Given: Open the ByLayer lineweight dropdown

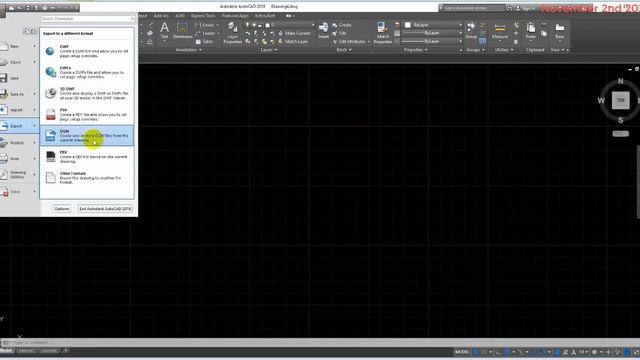Looking at the screenshot, I should (x=432, y=33).
